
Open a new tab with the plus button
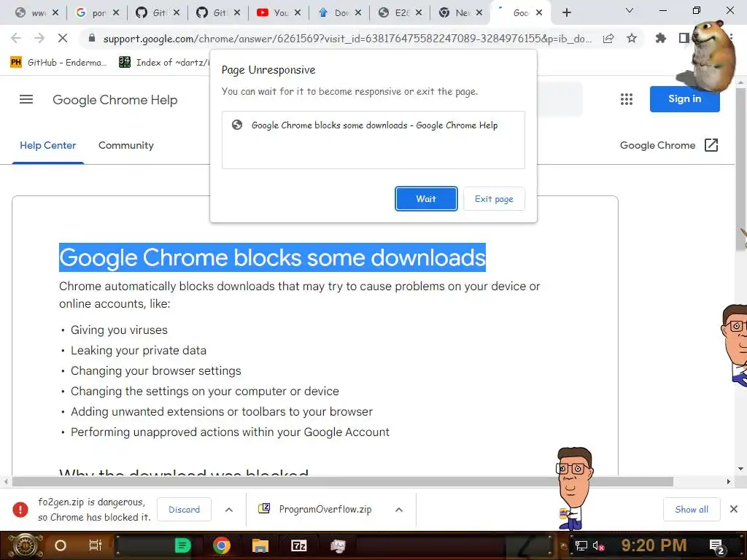pyautogui.click(x=566, y=12)
